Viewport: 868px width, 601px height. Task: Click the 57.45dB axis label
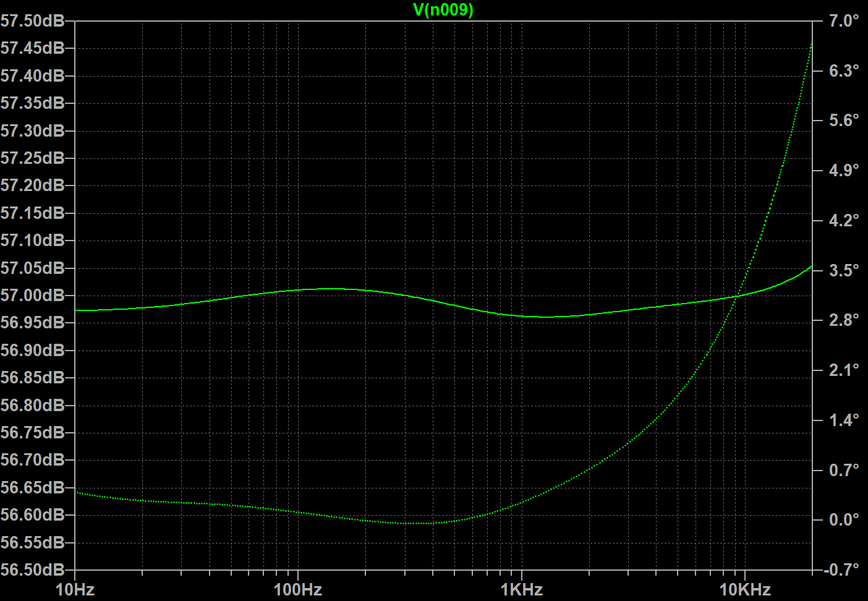[32, 48]
